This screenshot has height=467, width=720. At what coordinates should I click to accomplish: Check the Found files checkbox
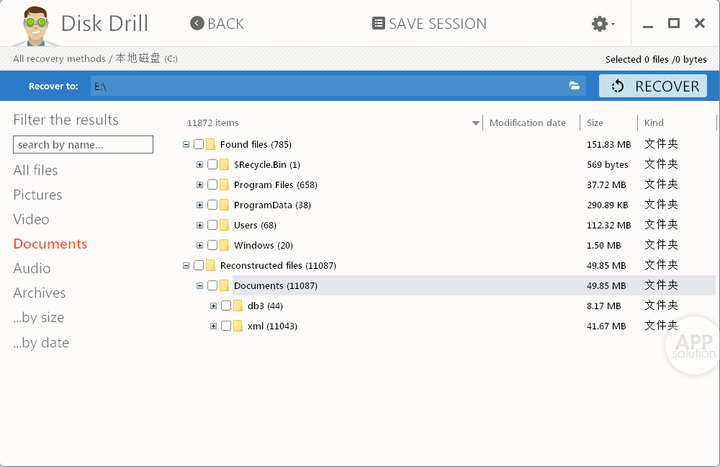point(198,144)
